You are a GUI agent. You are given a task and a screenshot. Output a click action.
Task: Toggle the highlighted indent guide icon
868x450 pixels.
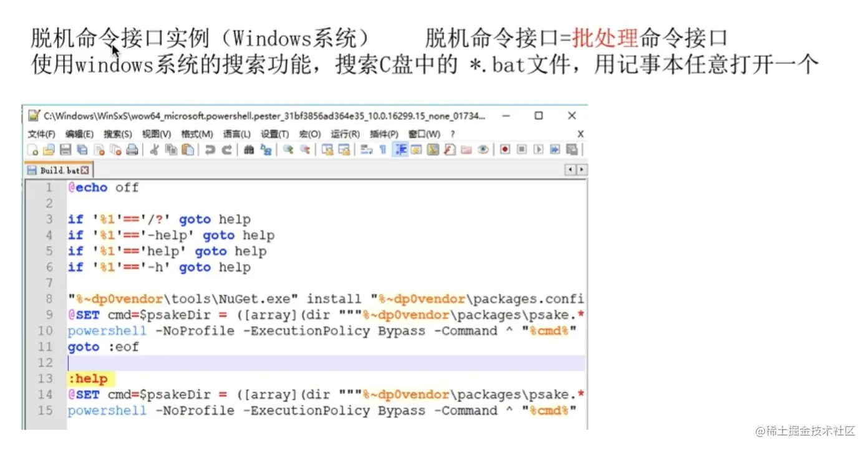400,150
